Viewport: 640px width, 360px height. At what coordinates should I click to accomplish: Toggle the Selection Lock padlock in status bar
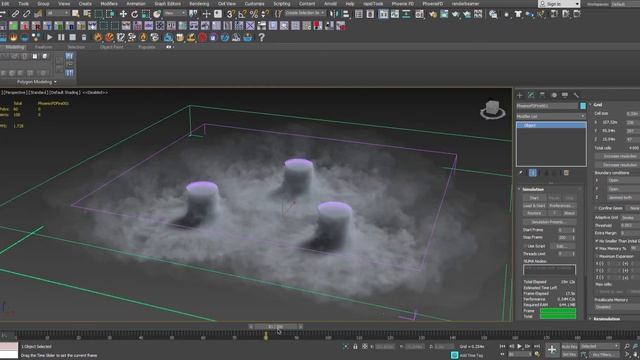355,347
